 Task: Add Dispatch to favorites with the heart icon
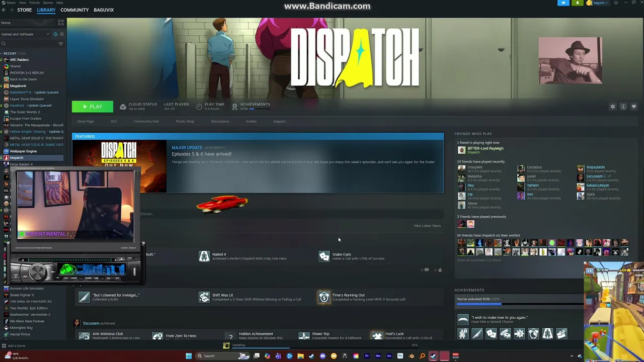pos(633,107)
